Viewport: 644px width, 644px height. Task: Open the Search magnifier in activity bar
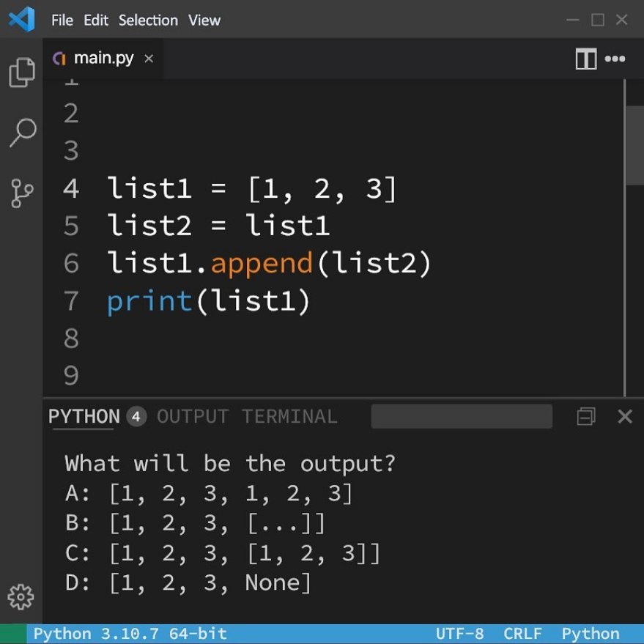click(x=23, y=132)
